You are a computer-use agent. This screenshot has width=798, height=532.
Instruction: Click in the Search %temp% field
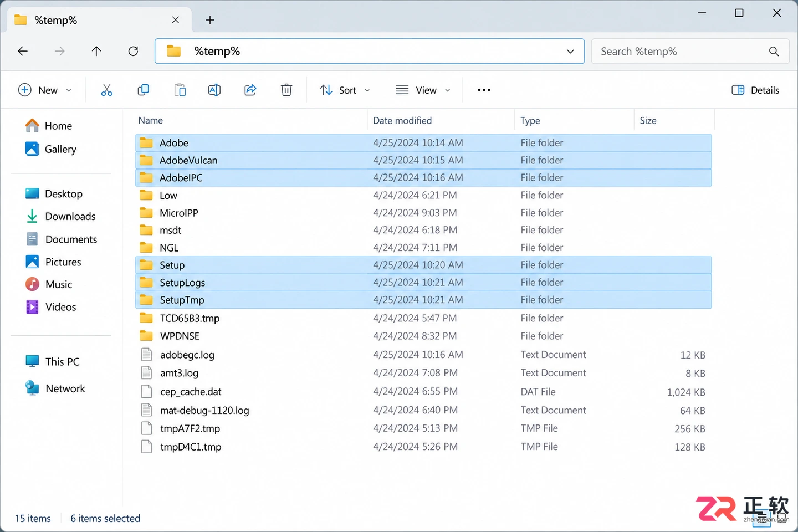click(690, 52)
